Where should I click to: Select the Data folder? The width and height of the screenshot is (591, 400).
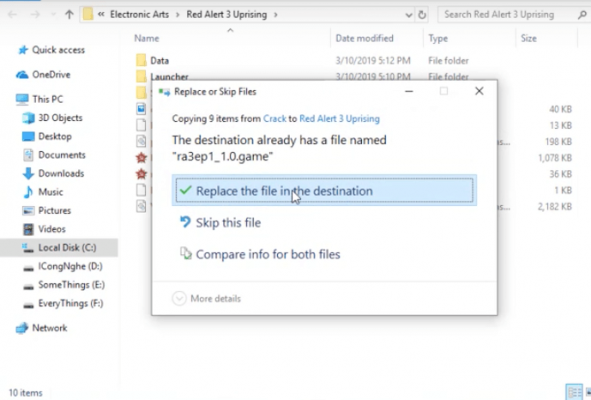tap(159, 61)
